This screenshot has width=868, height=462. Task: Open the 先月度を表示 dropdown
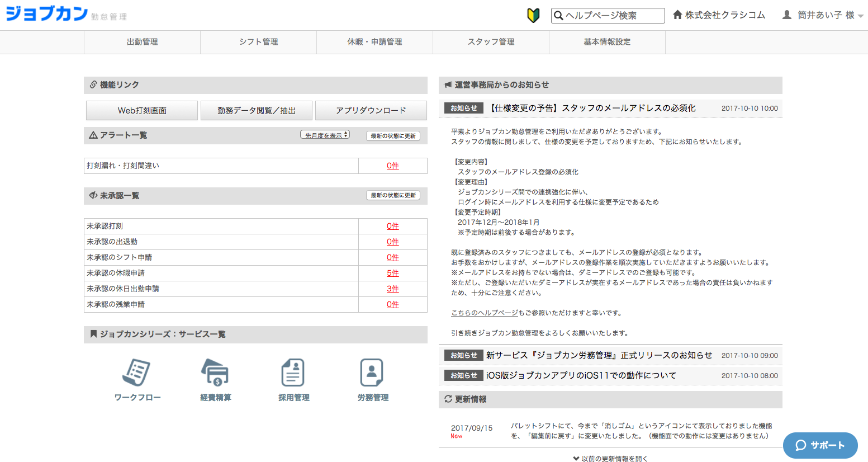(x=325, y=135)
